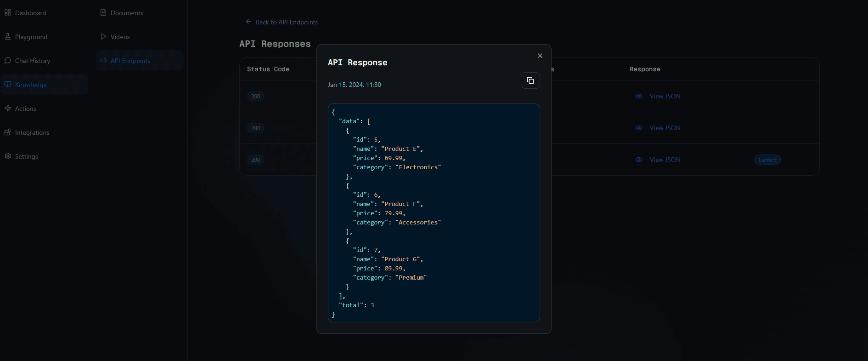Click the Integrations icon in sidebar

tap(8, 132)
